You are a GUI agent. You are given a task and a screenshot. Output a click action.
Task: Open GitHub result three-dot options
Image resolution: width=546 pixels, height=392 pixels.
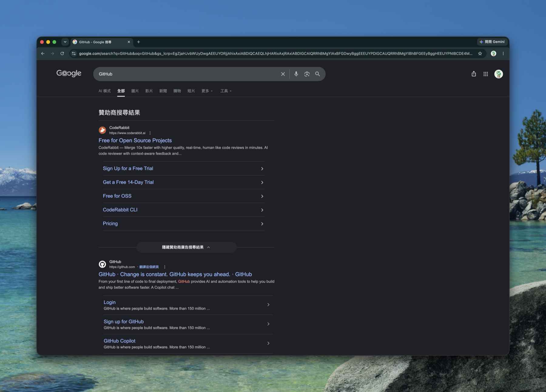pyautogui.click(x=165, y=267)
